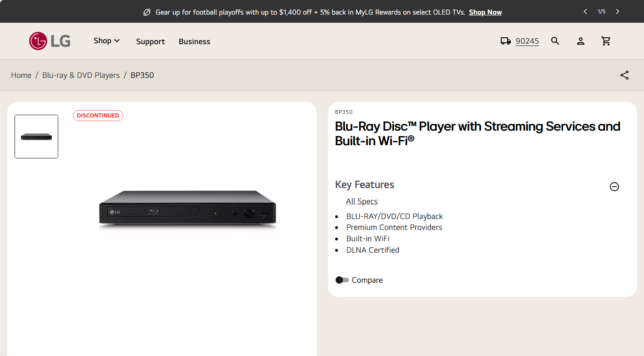644x356 pixels.
Task: Open the Business menu
Action: pyautogui.click(x=194, y=41)
